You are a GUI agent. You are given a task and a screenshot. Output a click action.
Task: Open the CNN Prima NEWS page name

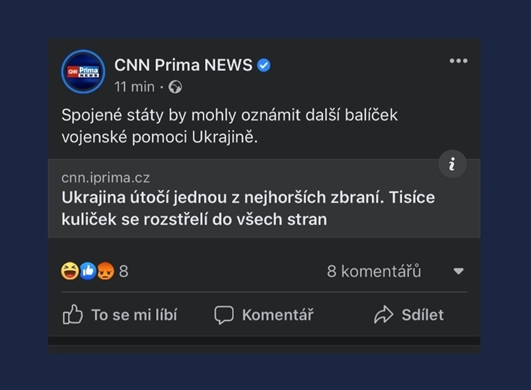183,65
